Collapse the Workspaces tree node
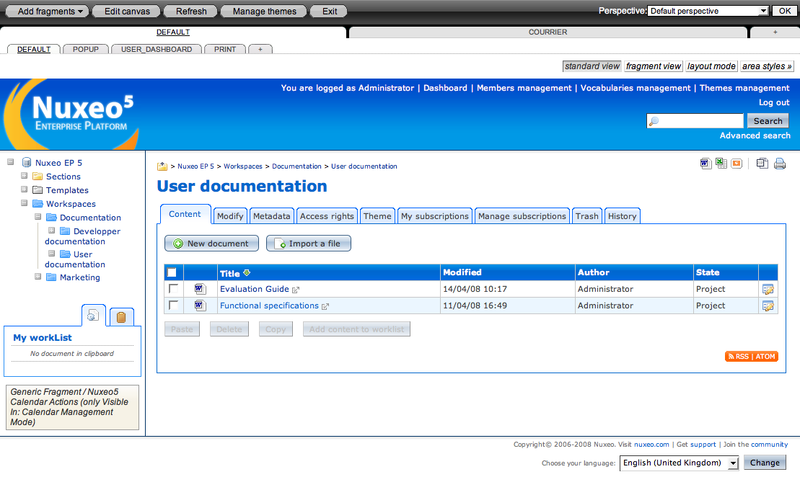 pos(24,203)
